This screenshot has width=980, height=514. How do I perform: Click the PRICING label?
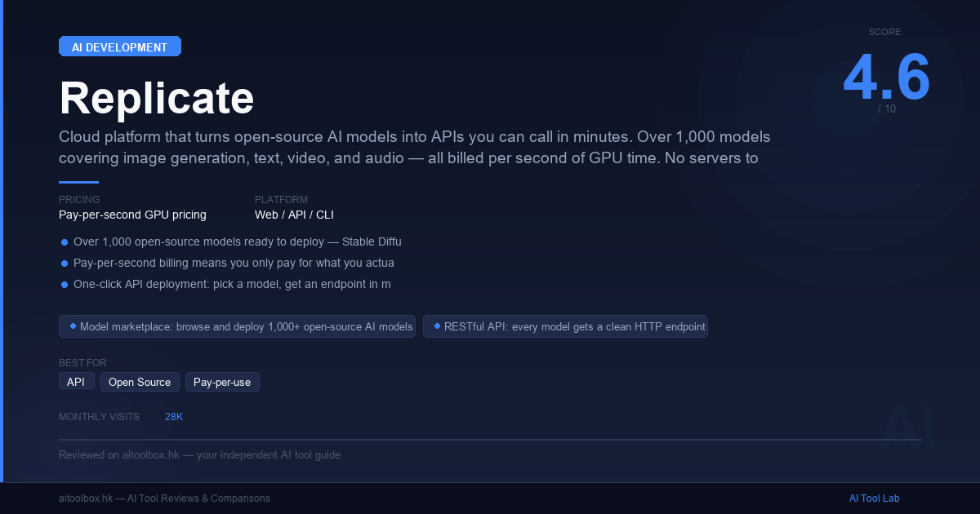click(x=79, y=200)
